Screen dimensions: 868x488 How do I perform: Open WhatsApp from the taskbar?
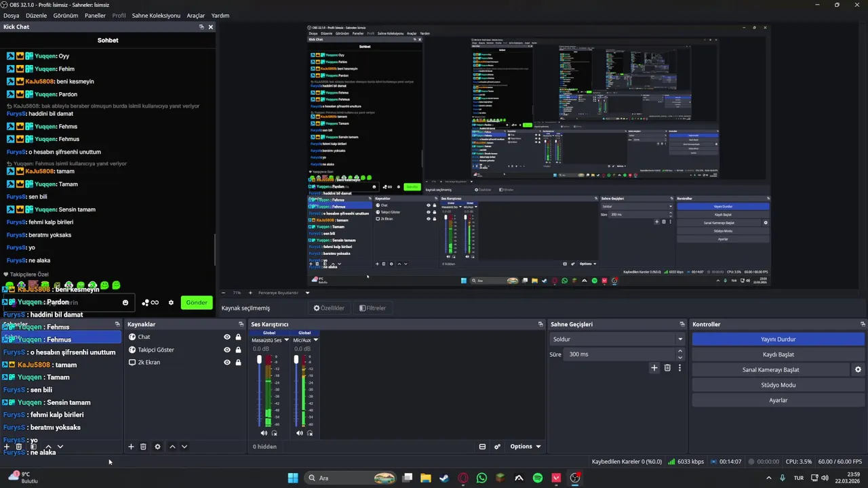[x=481, y=478]
